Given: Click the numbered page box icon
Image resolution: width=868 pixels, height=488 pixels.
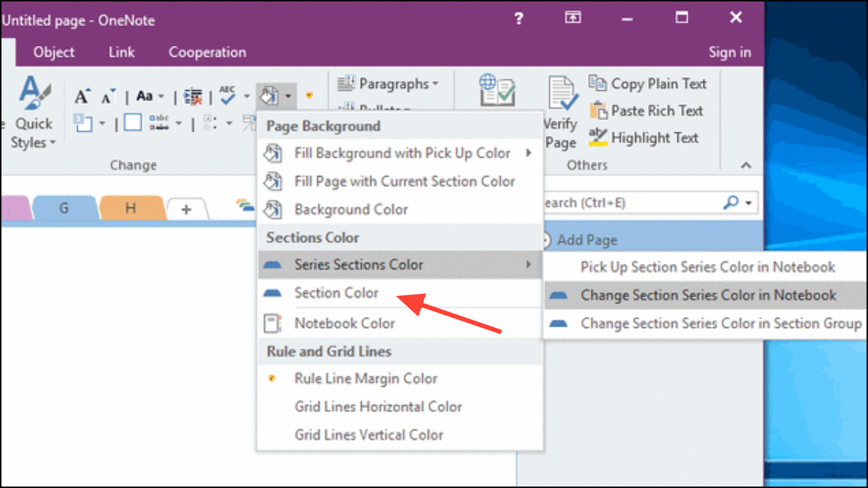Looking at the screenshot, I should pyautogui.click(x=83, y=123).
